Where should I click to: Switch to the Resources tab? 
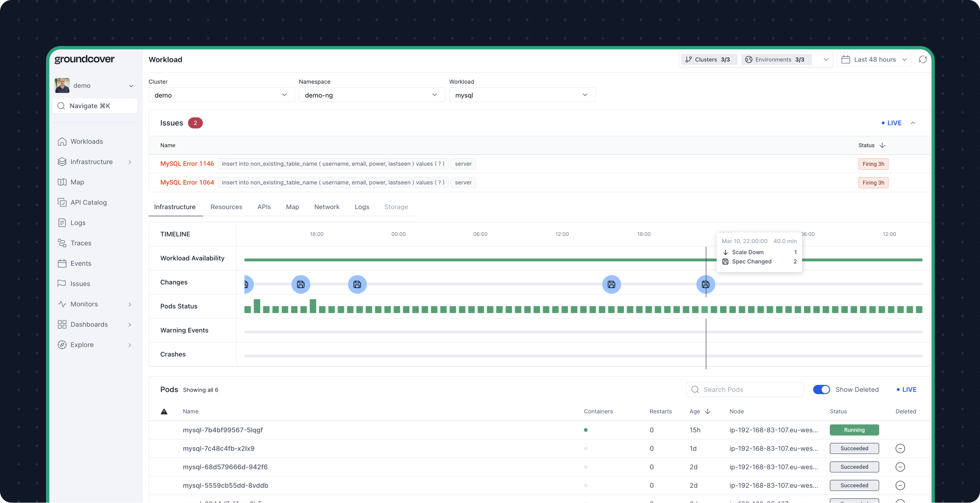coord(226,207)
